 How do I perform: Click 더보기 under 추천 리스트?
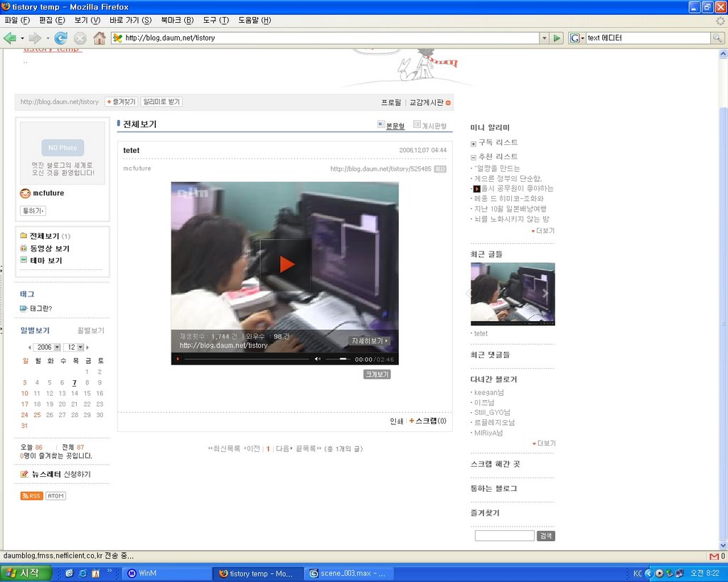point(542,231)
